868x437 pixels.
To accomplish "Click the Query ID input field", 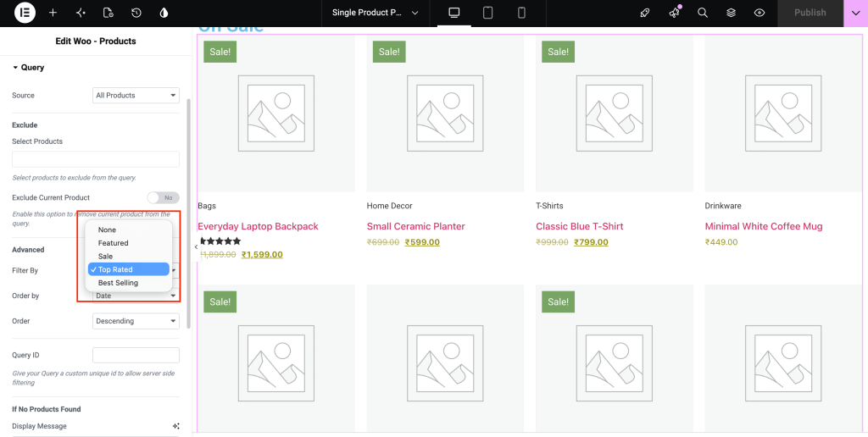I will point(136,355).
